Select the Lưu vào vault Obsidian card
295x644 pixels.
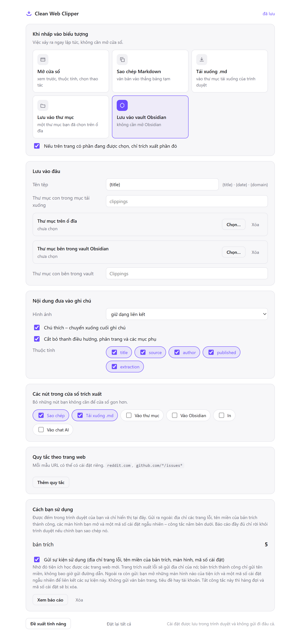(150, 117)
